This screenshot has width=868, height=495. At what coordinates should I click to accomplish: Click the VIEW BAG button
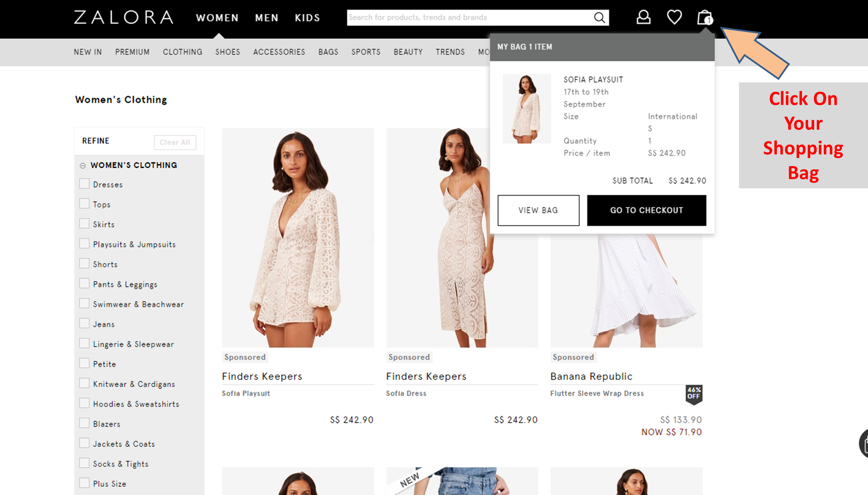click(x=538, y=210)
